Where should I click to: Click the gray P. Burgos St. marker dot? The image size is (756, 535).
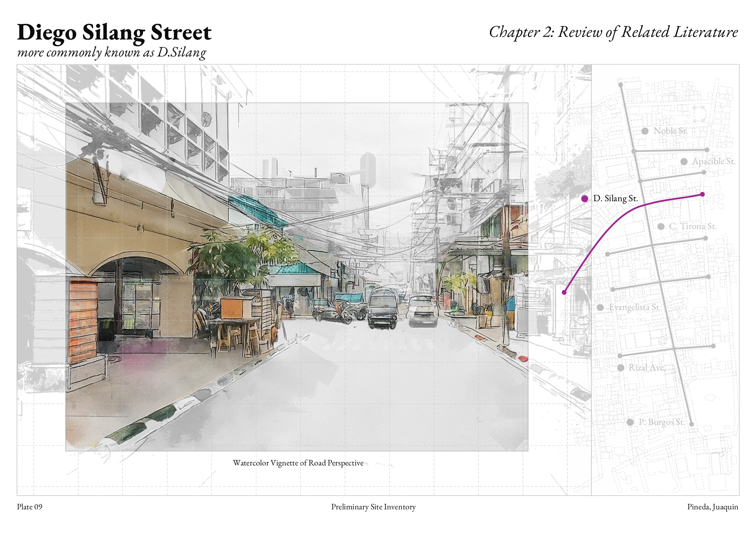(x=630, y=422)
